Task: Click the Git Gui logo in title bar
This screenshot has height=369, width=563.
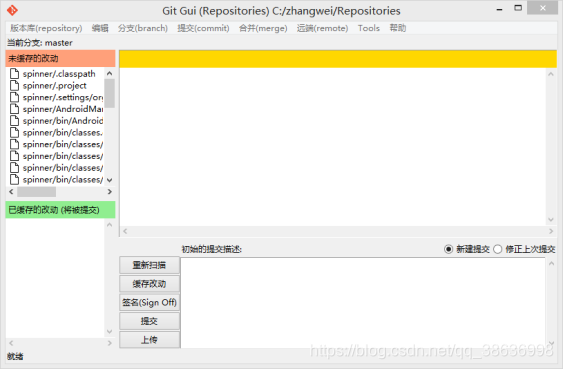Action: pos(12,10)
